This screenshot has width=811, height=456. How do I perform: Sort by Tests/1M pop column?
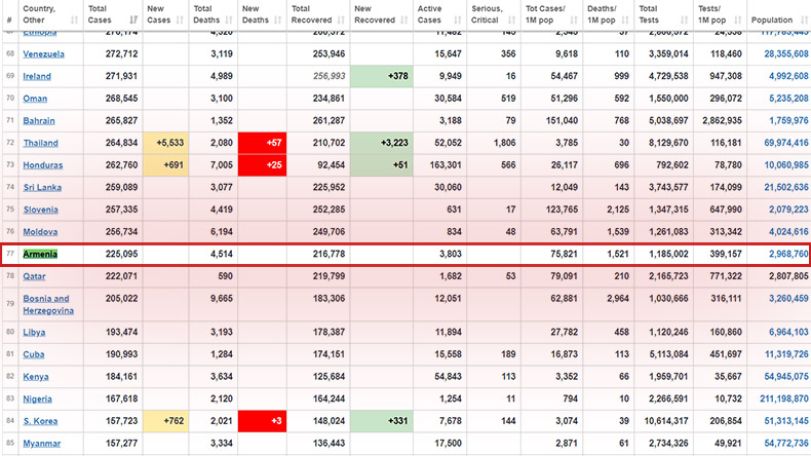click(x=720, y=14)
